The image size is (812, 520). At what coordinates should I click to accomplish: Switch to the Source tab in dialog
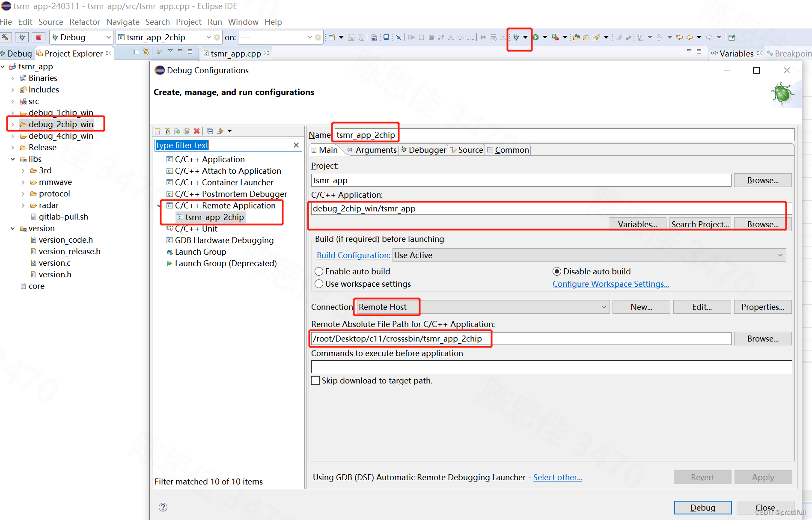(x=467, y=150)
